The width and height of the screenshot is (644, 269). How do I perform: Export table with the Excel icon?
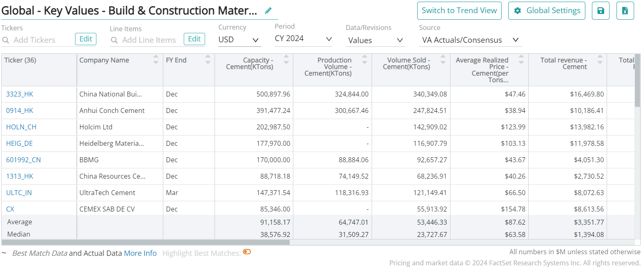pyautogui.click(x=625, y=11)
